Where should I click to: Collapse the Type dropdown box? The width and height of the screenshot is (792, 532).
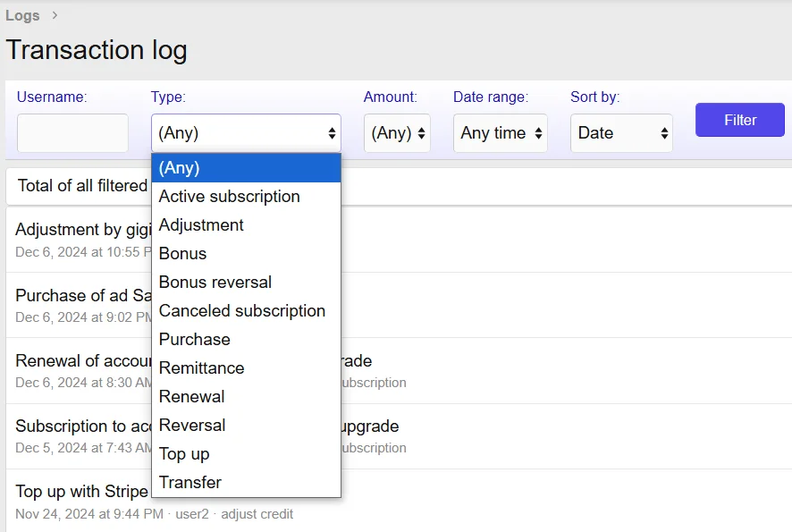click(x=246, y=133)
